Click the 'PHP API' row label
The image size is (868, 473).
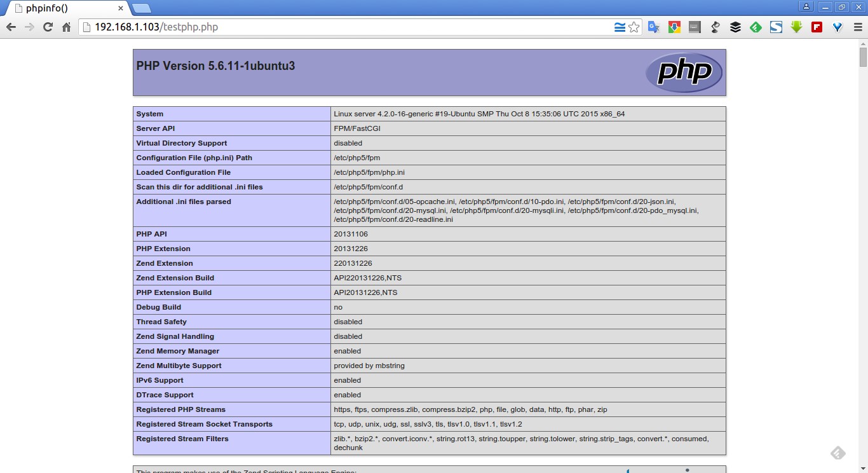coord(151,234)
